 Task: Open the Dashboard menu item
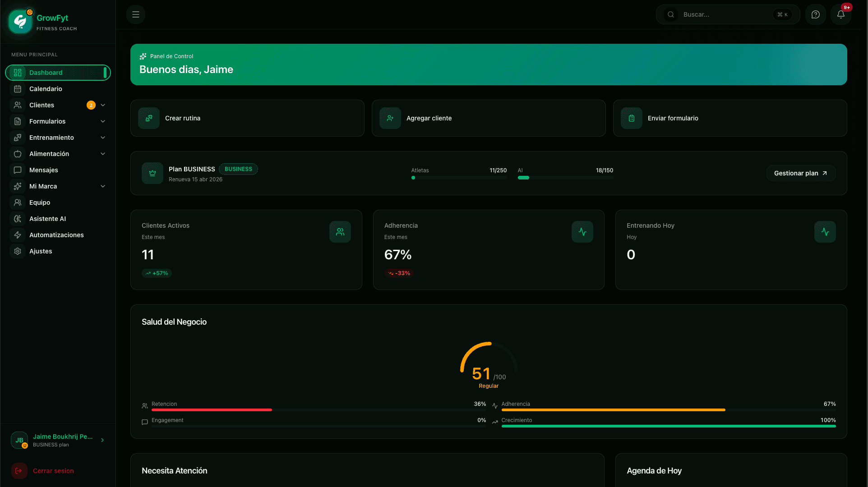pos(46,73)
